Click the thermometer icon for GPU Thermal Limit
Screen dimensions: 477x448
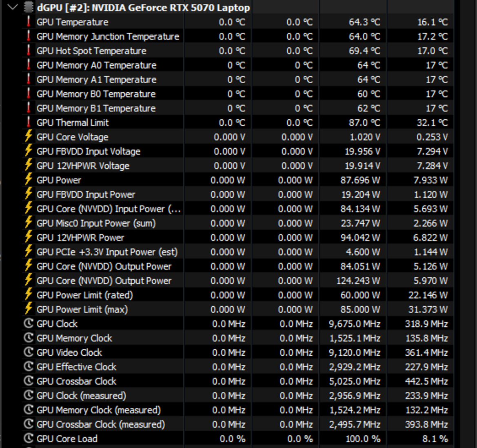pyautogui.click(x=28, y=122)
